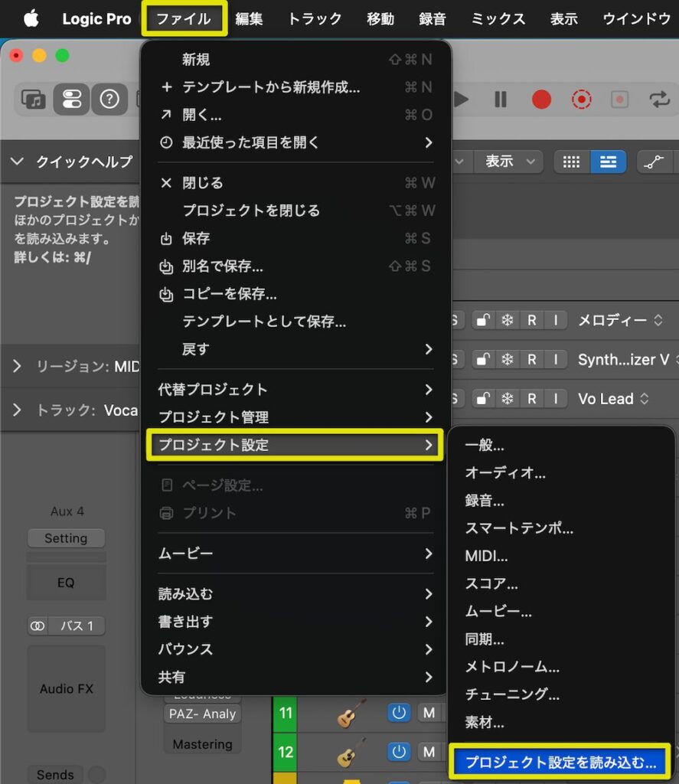Switch to grid view button
679x784 pixels.
[571, 162]
